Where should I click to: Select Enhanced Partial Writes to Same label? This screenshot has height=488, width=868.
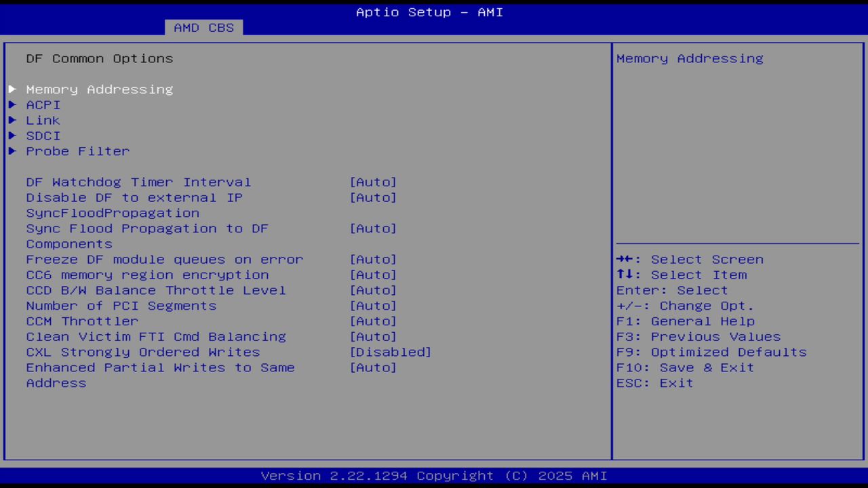pos(161,368)
